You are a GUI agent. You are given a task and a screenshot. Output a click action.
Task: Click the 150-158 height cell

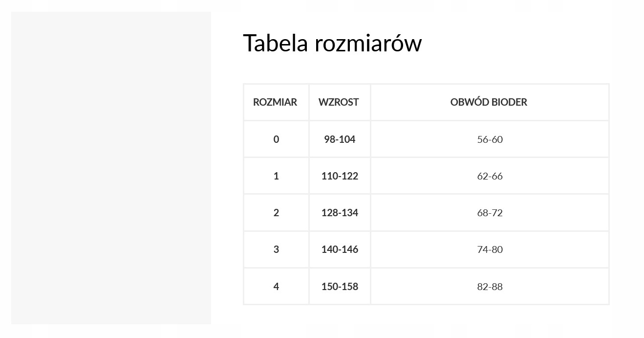click(x=340, y=287)
